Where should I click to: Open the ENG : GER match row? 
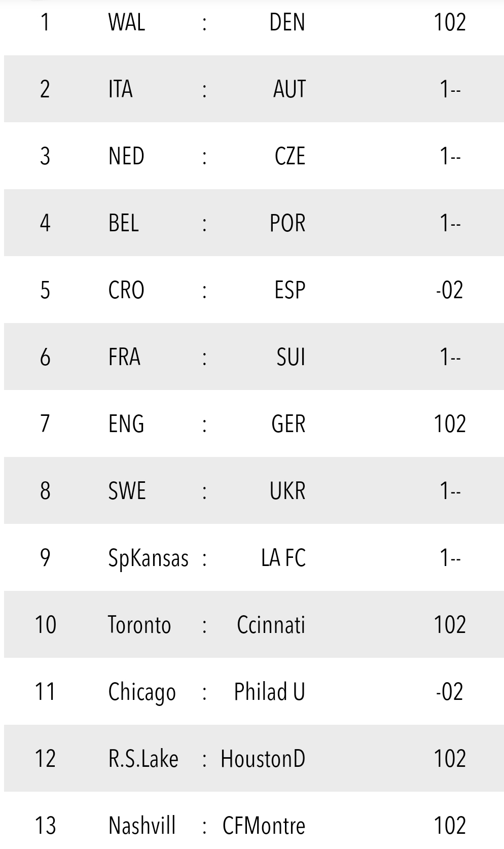pyautogui.click(x=254, y=423)
